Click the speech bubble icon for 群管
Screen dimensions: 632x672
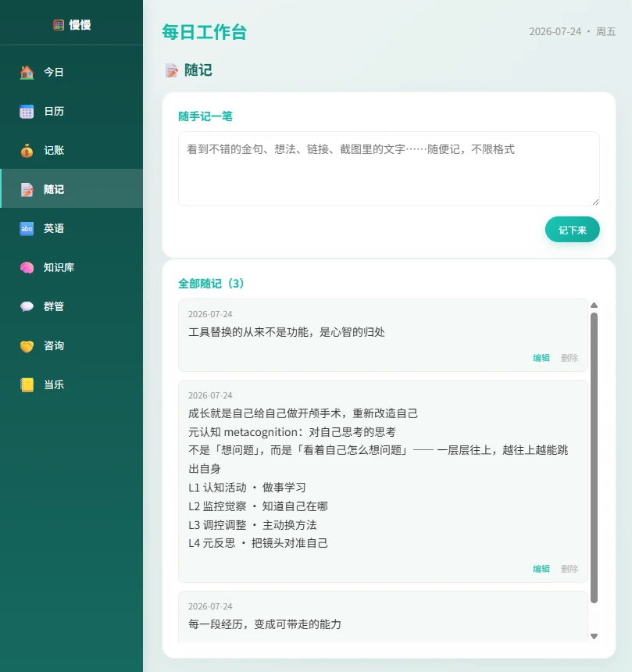(x=27, y=306)
